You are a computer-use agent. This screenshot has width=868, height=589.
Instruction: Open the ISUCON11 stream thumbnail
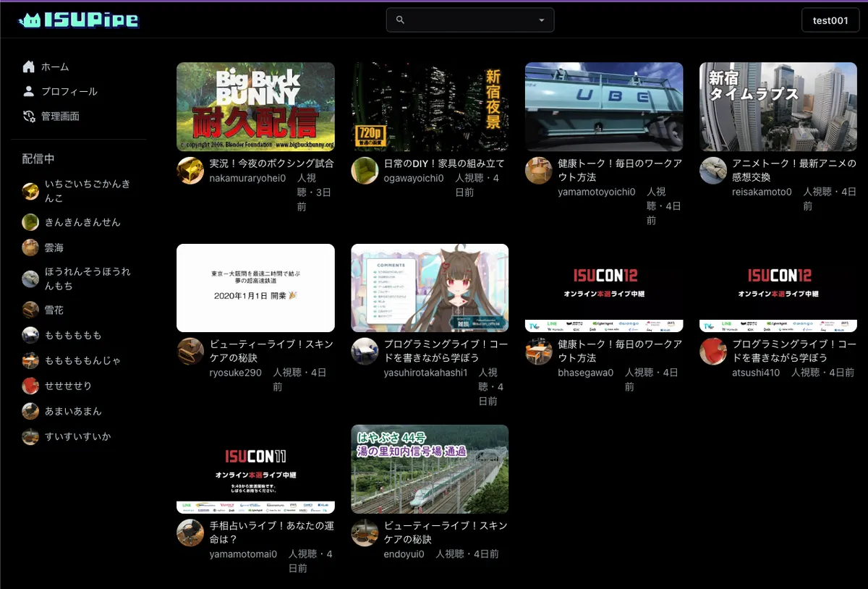tap(255, 469)
